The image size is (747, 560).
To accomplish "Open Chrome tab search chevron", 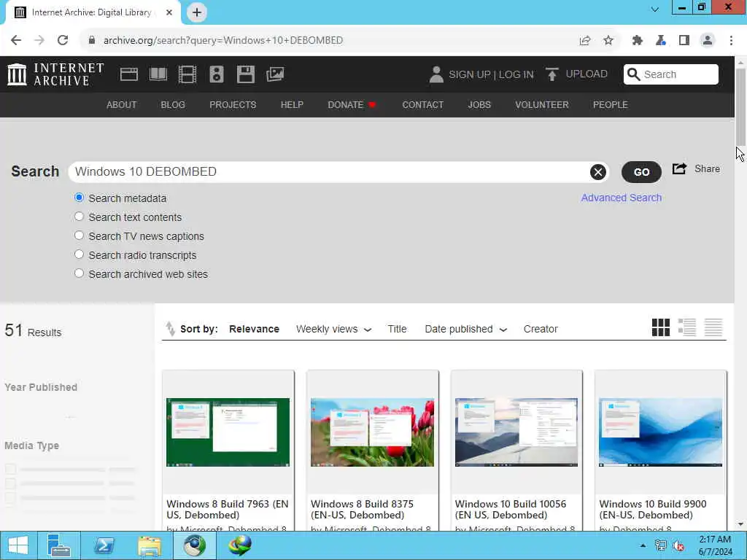I will (x=655, y=9).
